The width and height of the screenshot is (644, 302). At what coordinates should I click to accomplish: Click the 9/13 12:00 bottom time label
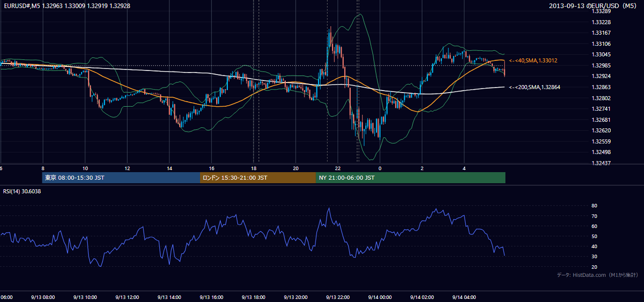127,297
